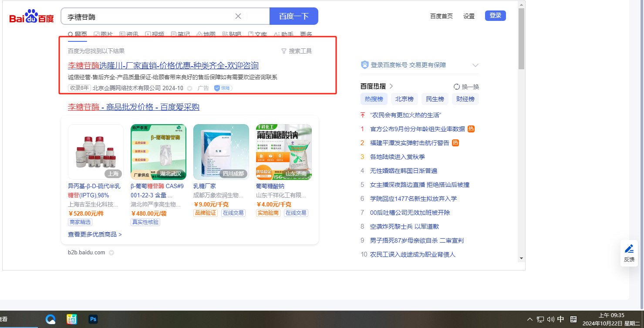
Task: Expand the Baidu account login guarantee panel
Action: coord(475,65)
